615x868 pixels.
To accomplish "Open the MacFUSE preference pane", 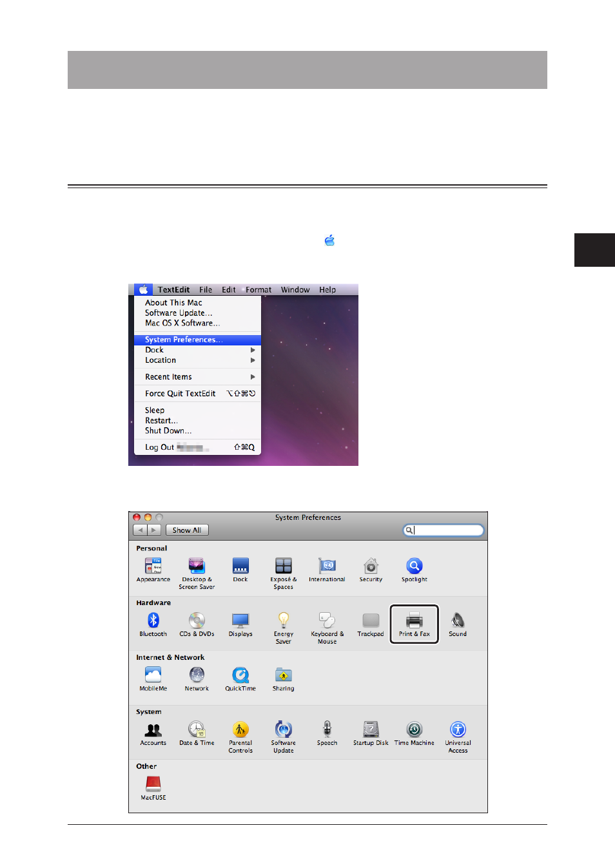I will click(x=153, y=788).
